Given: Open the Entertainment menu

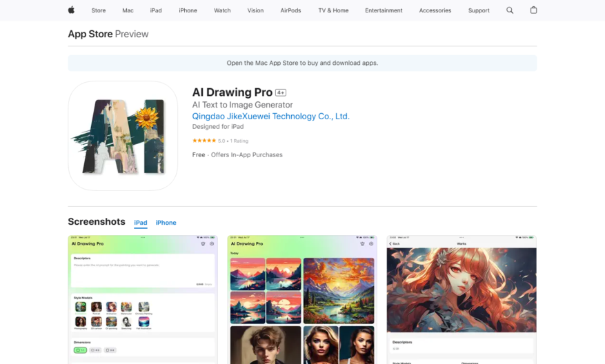Looking at the screenshot, I should pos(384,10).
